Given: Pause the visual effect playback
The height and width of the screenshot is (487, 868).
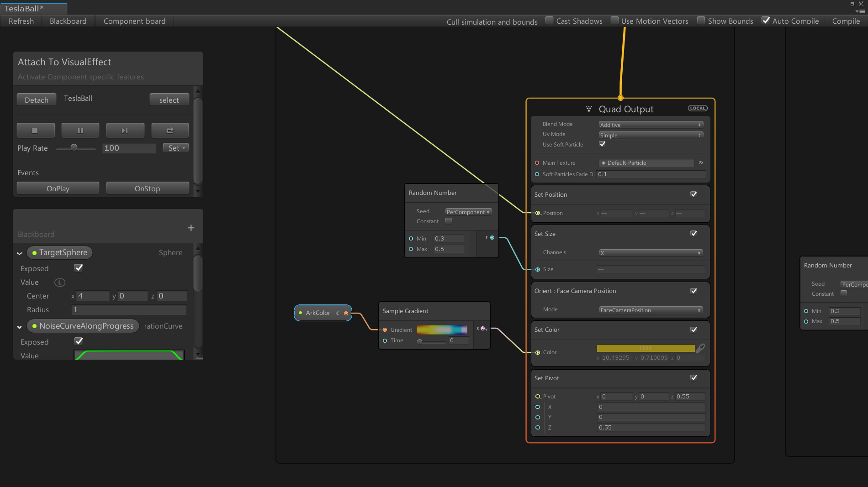Looking at the screenshot, I should click(80, 131).
